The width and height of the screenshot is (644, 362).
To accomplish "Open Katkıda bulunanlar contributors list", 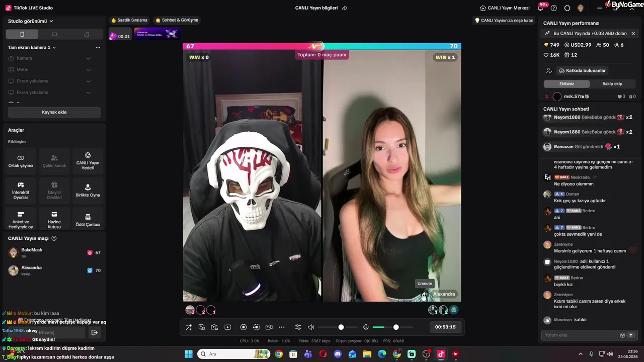I will tap(582, 71).
